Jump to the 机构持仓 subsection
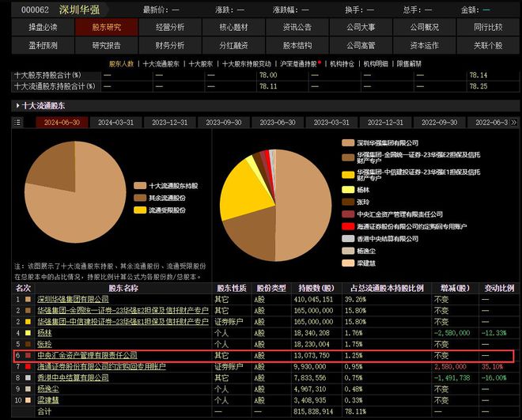The width and height of the screenshot is (522, 420). click(x=342, y=64)
